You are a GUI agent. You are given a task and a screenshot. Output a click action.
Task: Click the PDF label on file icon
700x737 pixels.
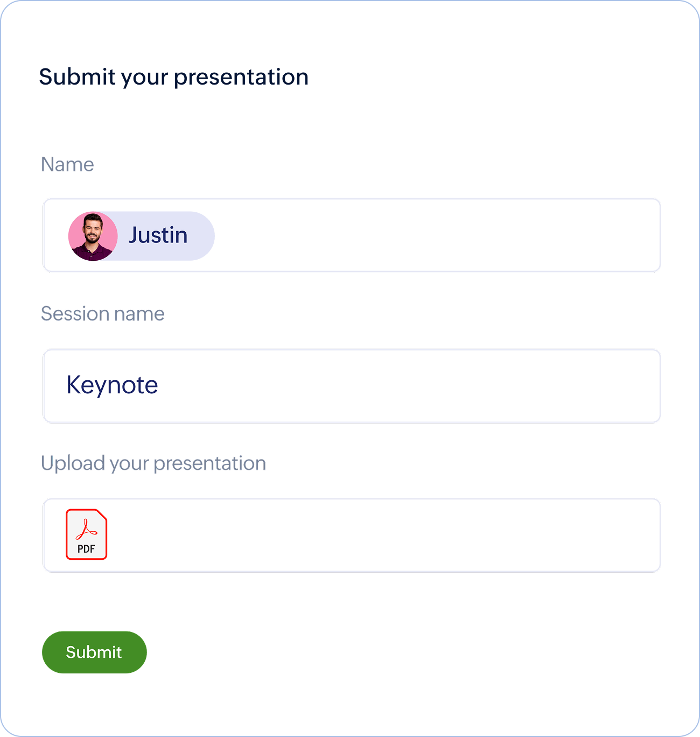[x=86, y=549]
